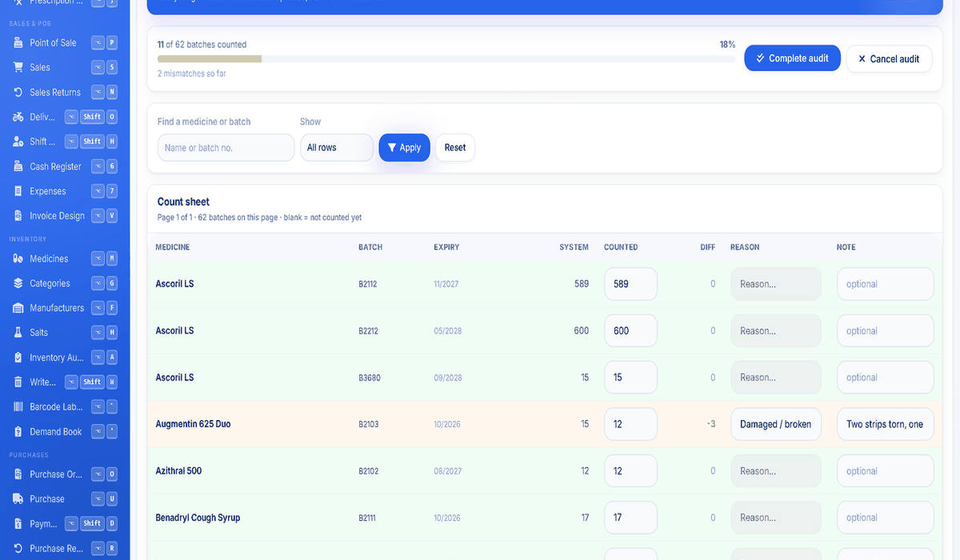960x560 pixels.
Task: Click the Purchase truck icon
Action: click(18, 499)
